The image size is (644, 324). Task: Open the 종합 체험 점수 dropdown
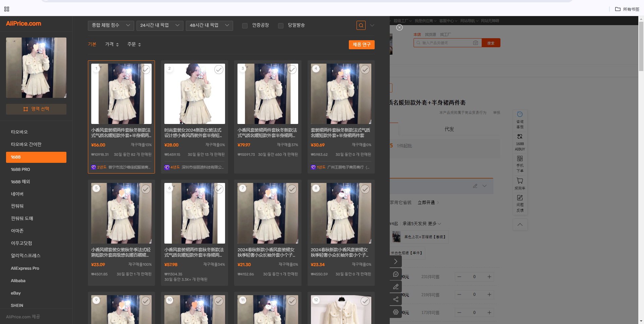[111, 25]
